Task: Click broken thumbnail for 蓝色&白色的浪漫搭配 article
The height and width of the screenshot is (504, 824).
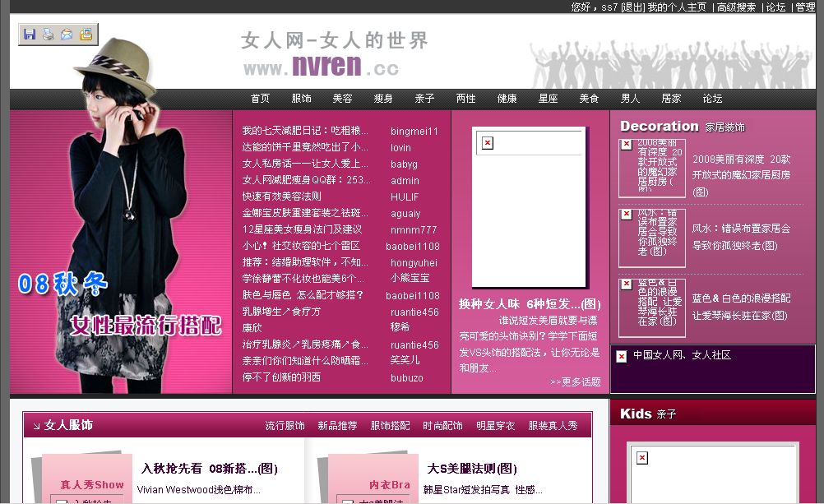Action: click(x=652, y=308)
